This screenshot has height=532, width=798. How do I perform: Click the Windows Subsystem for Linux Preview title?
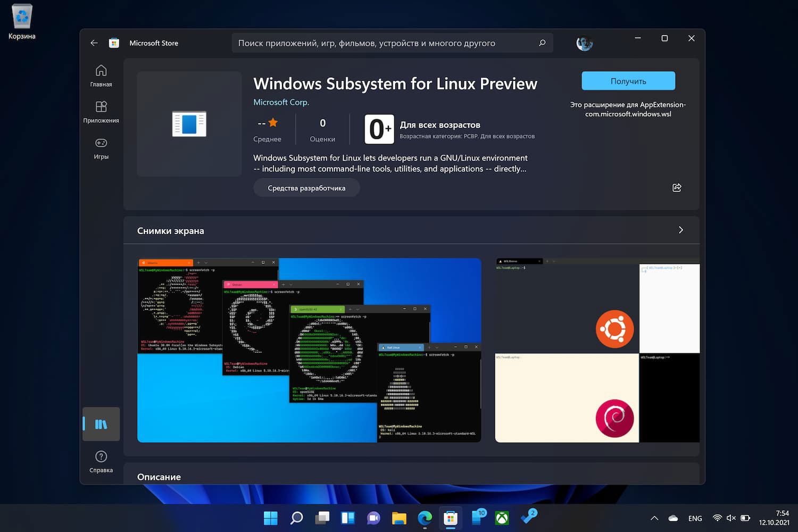[395, 84]
